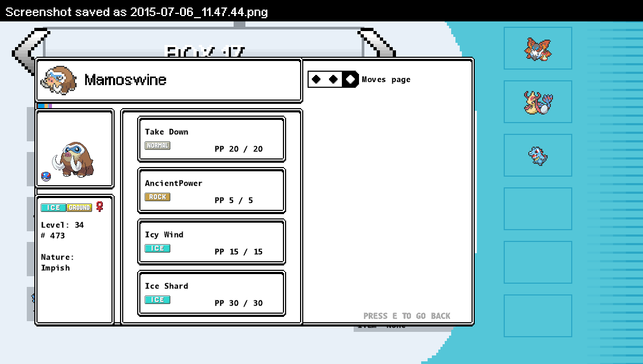Image resolution: width=643 pixels, height=364 pixels.
Task: Click the ICE type badge in info panel
Action: coord(54,208)
